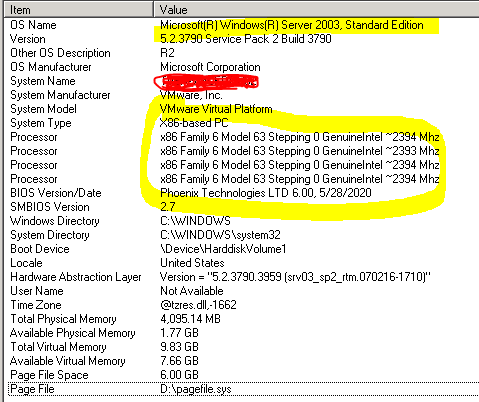
Task: Click the '6.00 GB' value
Action: click(x=179, y=375)
